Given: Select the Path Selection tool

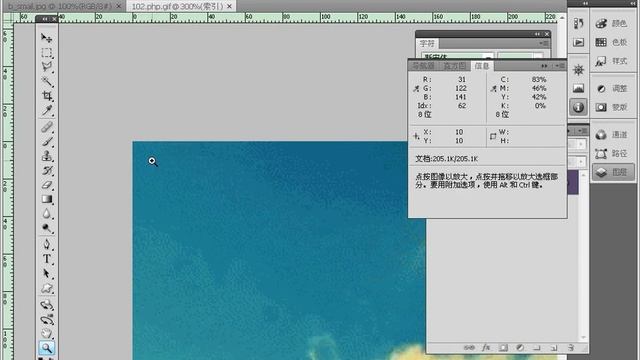Looking at the screenshot, I should coord(47,273).
